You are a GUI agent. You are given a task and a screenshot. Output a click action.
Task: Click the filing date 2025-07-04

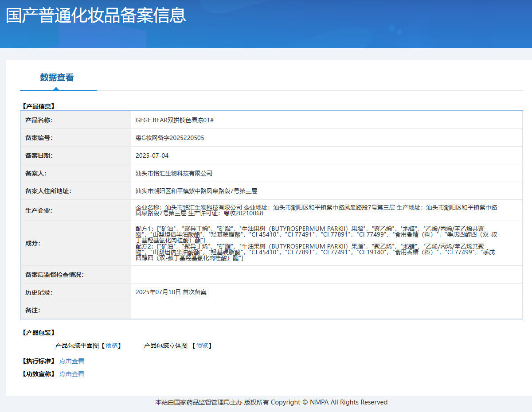tap(152, 155)
